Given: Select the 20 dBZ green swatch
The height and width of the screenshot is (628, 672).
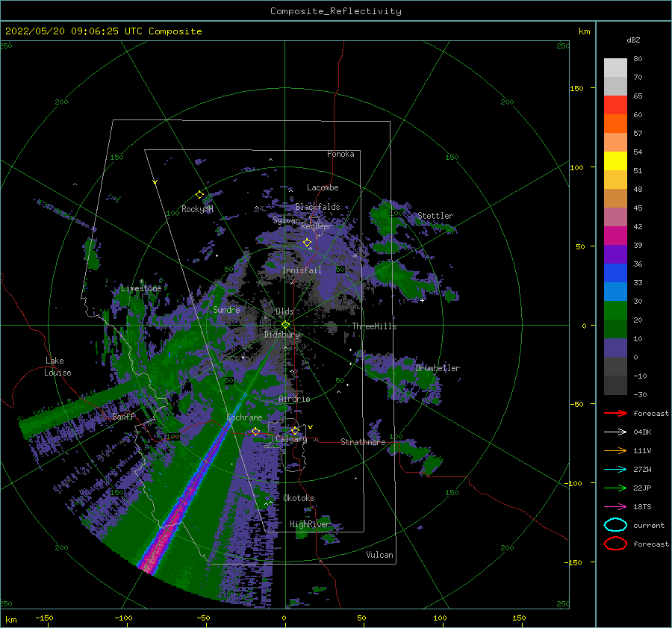Looking at the screenshot, I should (615, 329).
